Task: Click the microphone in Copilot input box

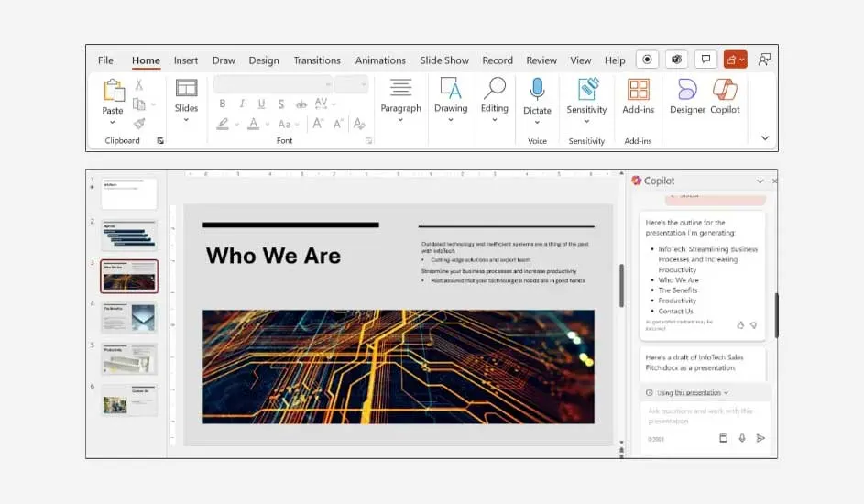Action: (741, 438)
